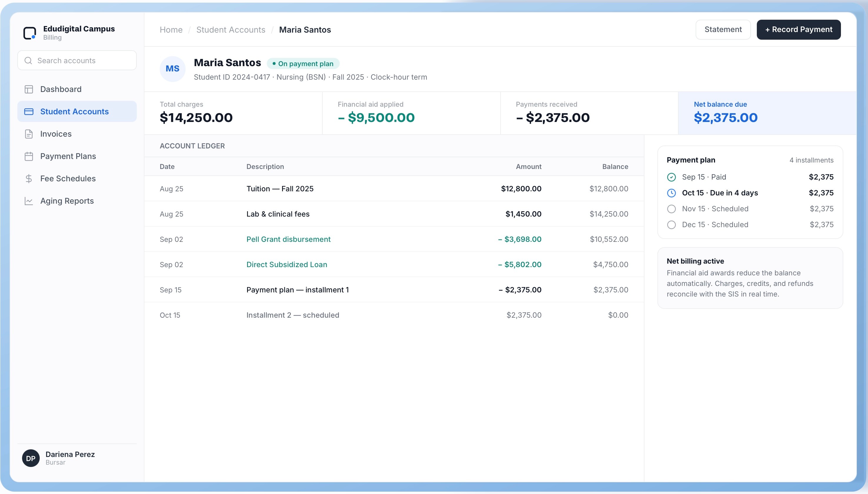This screenshot has height=494, width=868.
Task: Select Installment 2 — scheduled row
Action: (x=394, y=315)
